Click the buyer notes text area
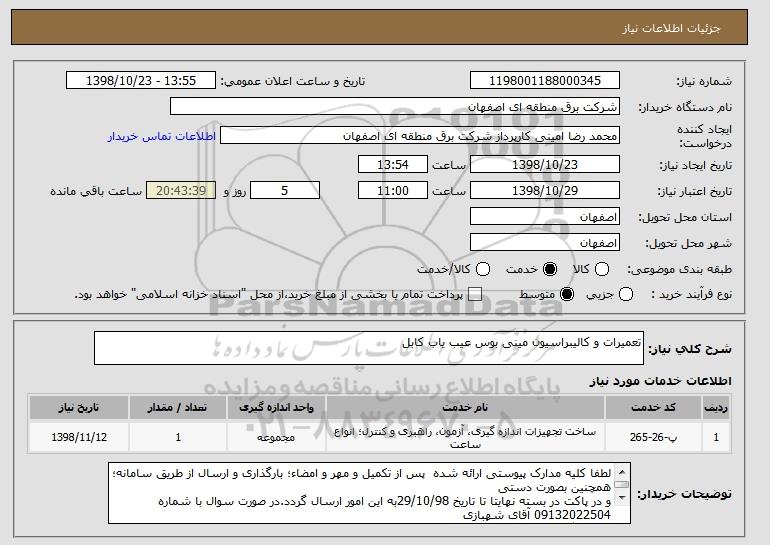The image size is (770, 545). tap(369, 493)
